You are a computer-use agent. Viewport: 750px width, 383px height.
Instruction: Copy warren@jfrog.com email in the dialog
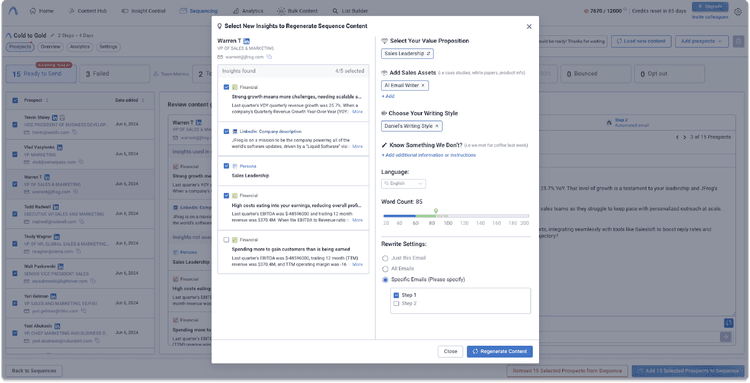tap(269, 57)
